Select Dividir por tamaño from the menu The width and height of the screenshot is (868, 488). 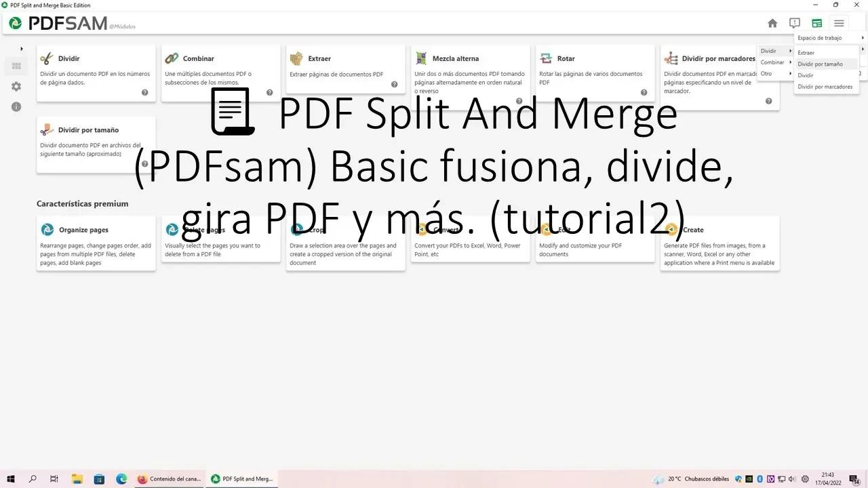[x=821, y=64]
